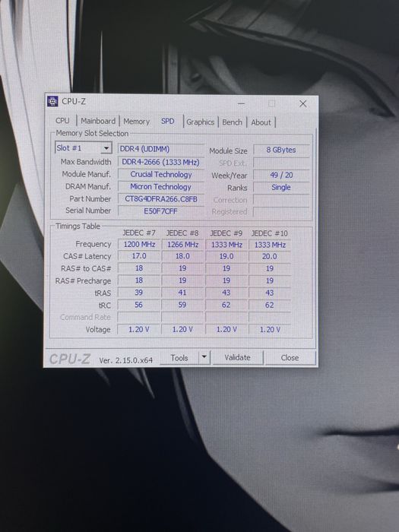Click the tRC value 56
Image resolution: width=399 pixels, height=532 pixels.
click(139, 305)
